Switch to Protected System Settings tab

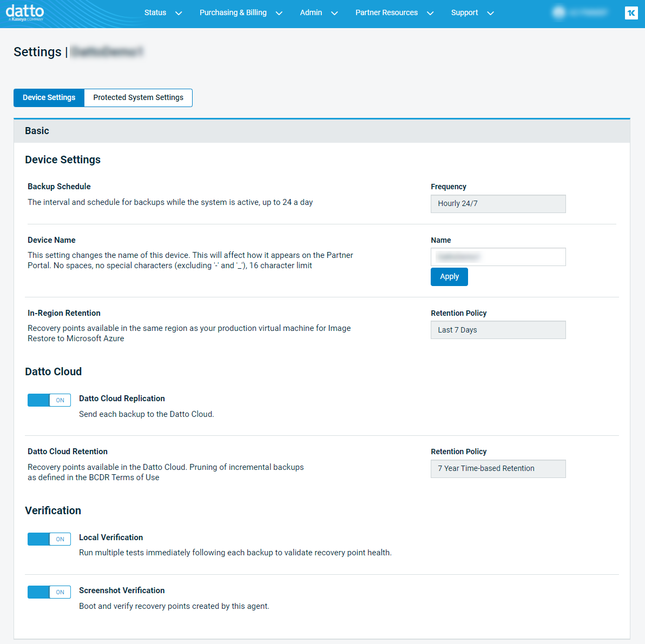click(138, 98)
